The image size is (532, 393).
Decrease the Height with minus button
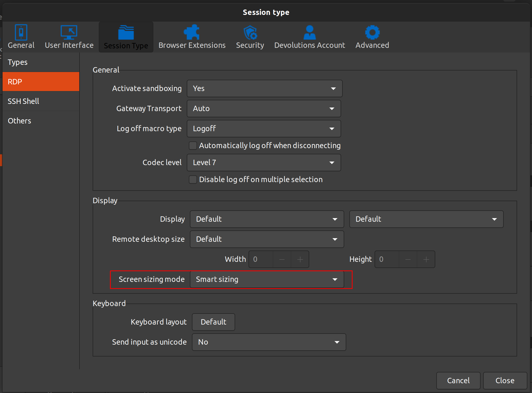tap(408, 259)
